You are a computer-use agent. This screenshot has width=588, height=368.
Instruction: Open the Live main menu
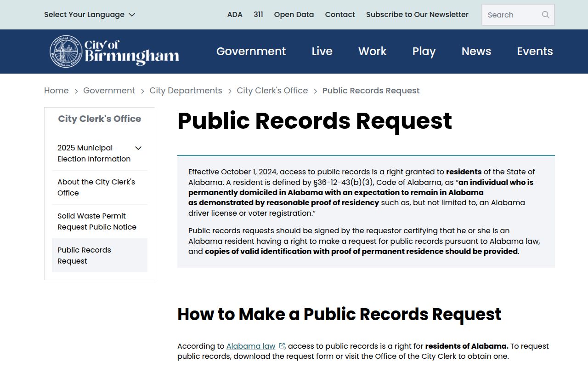tap(322, 52)
